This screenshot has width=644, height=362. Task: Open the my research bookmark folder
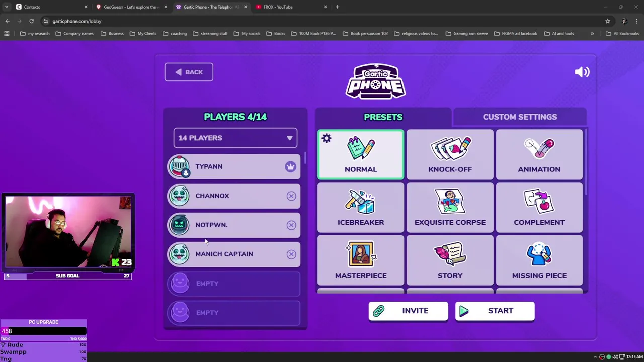point(35,34)
